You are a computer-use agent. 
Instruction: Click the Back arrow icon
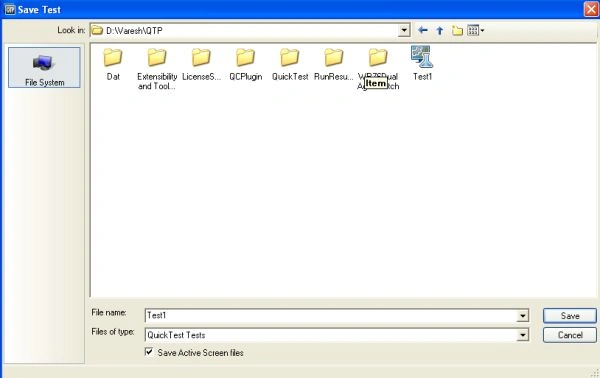click(422, 30)
